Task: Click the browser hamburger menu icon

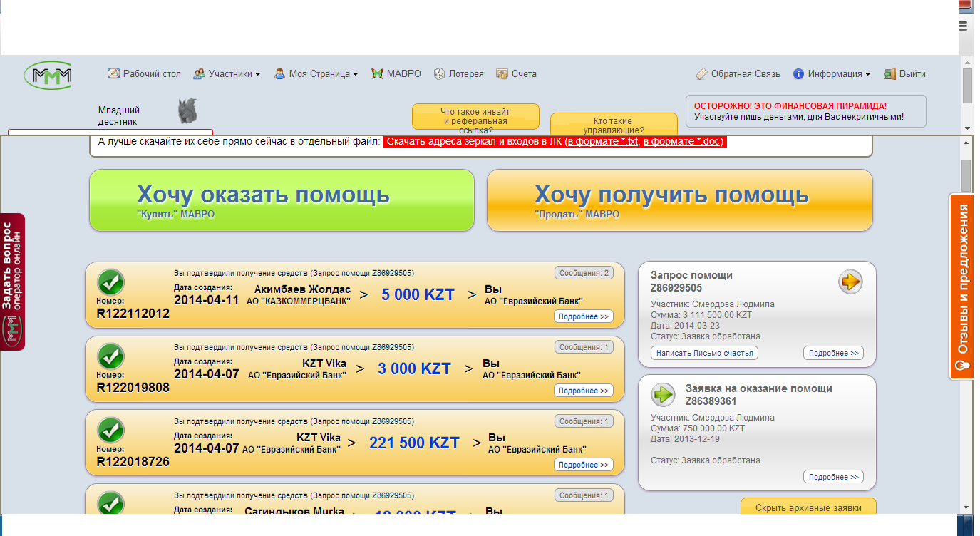Action: pyautogui.click(x=964, y=26)
